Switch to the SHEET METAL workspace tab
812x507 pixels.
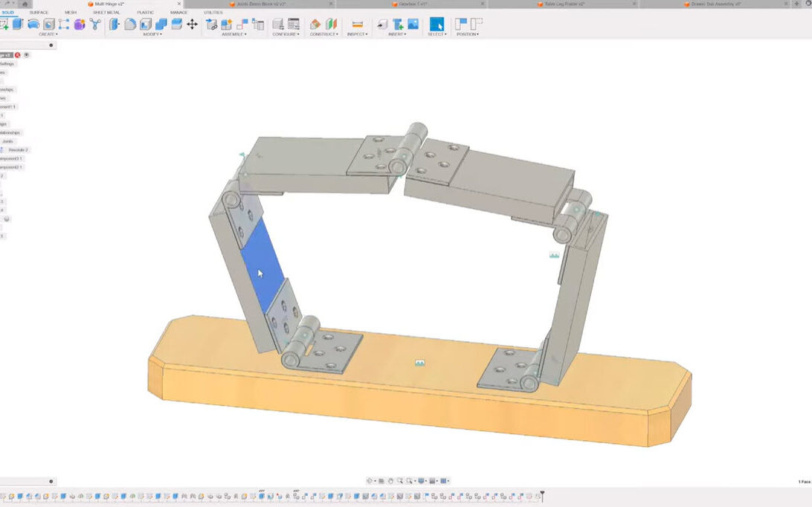click(x=106, y=13)
